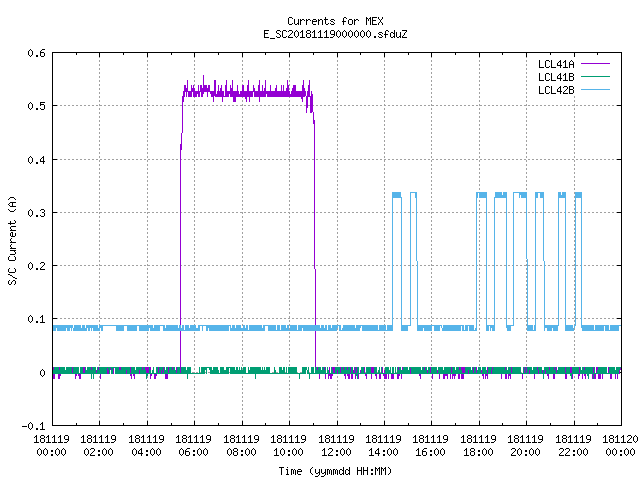Click the 181119 00:00 x-axis tick label

(51, 446)
